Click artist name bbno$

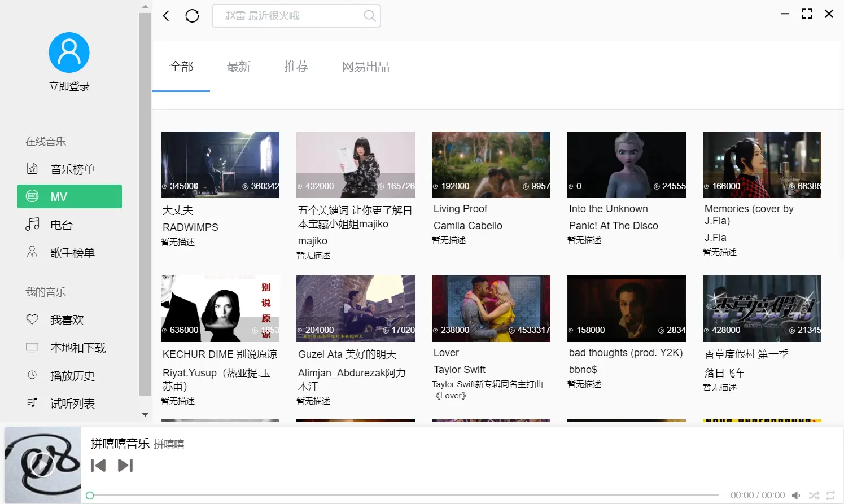click(583, 370)
